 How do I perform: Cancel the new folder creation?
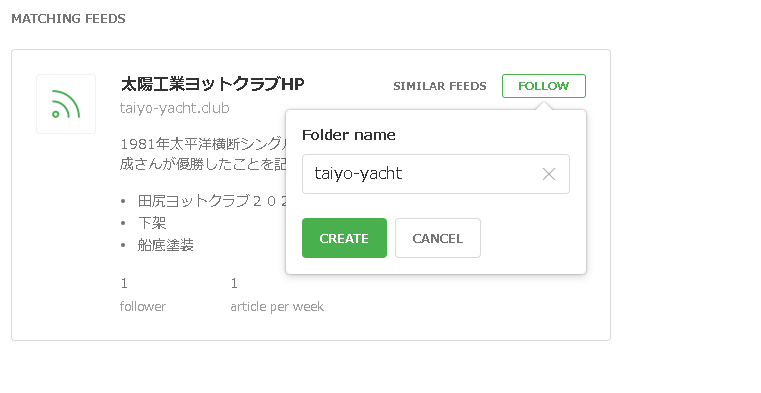(437, 238)
